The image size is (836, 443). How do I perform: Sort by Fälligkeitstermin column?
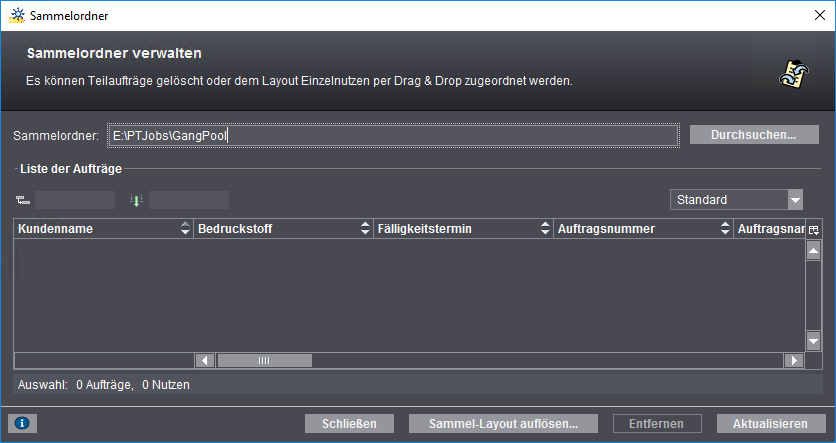point(463,229)
